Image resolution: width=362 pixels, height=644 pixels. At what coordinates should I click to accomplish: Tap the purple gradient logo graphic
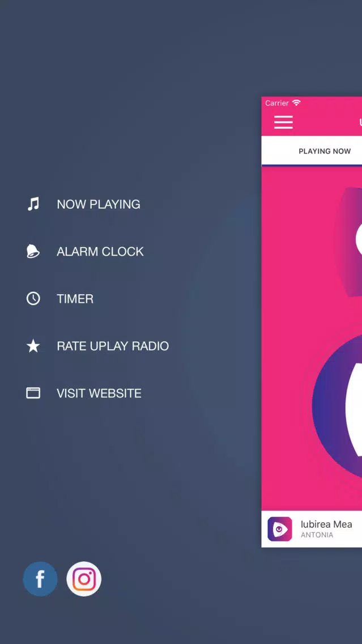click(348, 242)
